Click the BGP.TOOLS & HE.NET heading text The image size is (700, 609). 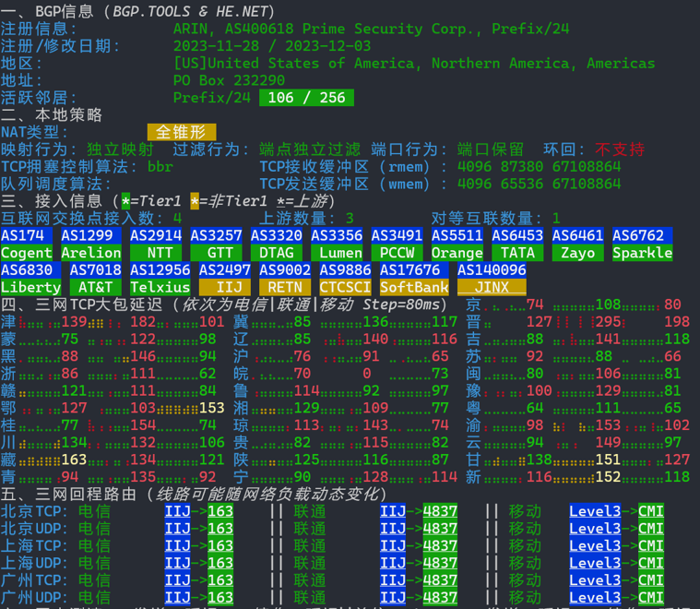[189, 11]
